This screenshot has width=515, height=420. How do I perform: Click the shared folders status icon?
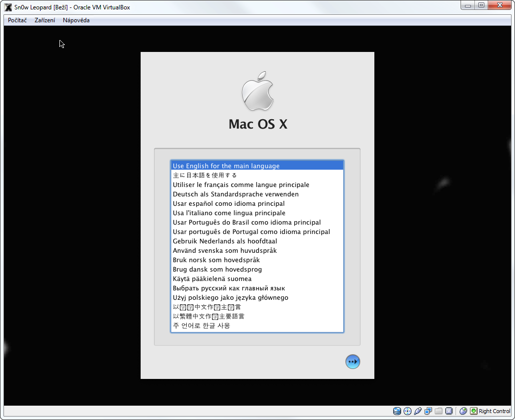click(x=438, y=411)
